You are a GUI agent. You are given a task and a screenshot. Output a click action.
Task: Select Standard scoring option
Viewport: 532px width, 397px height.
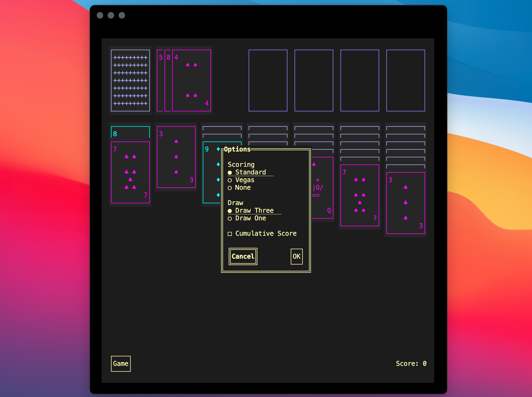pyautogui.click(x=247, y=172)
